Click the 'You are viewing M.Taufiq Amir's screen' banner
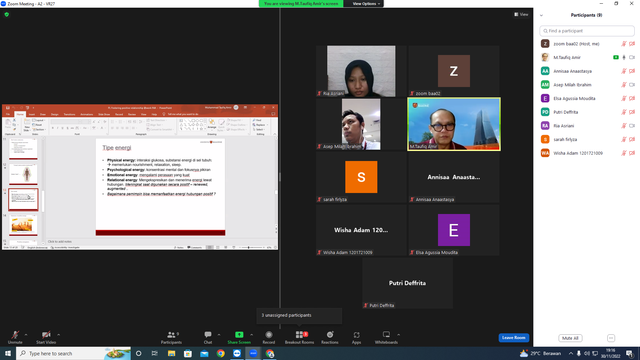The width and height of the screenshot is (640, 360). [x=301, y=4]
